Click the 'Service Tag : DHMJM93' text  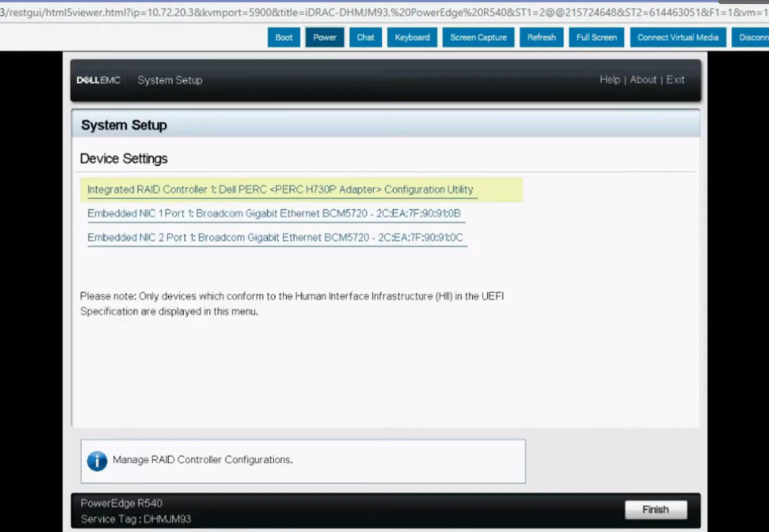point(136,519)
